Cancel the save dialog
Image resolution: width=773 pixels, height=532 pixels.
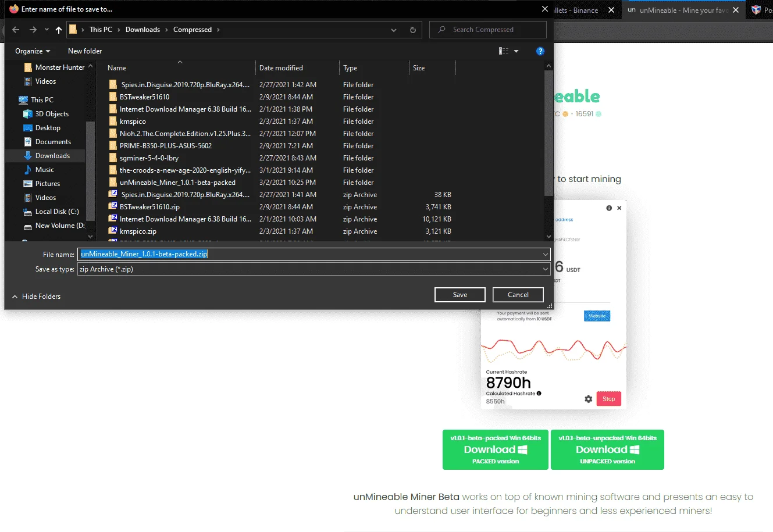518,295
